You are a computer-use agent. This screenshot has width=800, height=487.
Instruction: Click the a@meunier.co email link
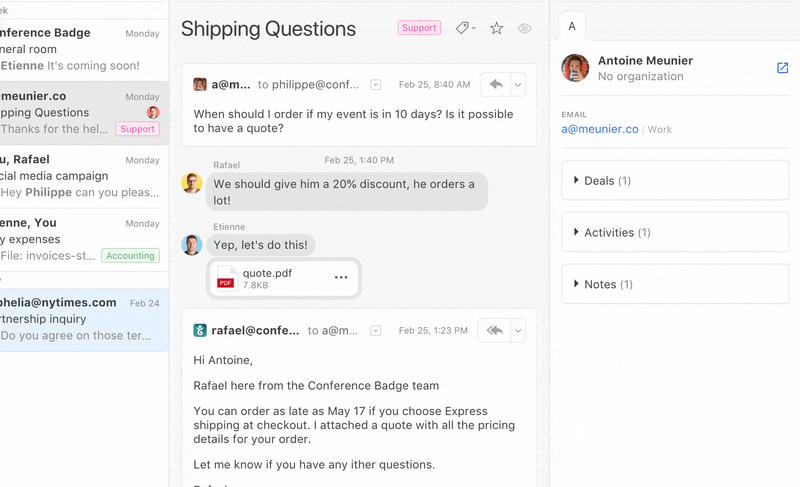[x=599, y=129]
